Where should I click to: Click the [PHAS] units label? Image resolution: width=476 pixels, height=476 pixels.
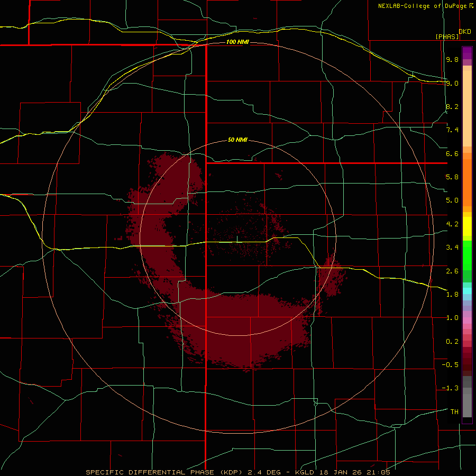pos(447,36)
